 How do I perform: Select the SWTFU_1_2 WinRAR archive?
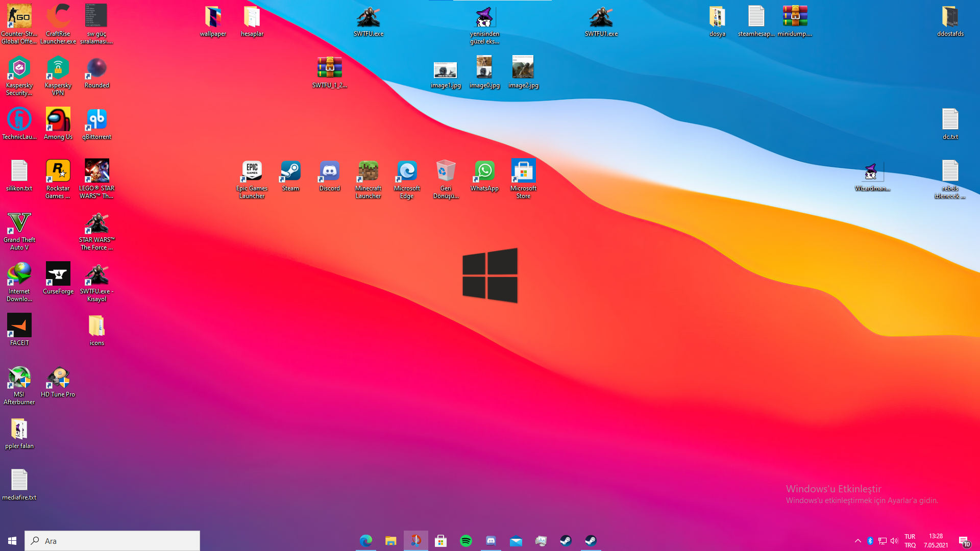pyautogui.click(x=330, y=72)
